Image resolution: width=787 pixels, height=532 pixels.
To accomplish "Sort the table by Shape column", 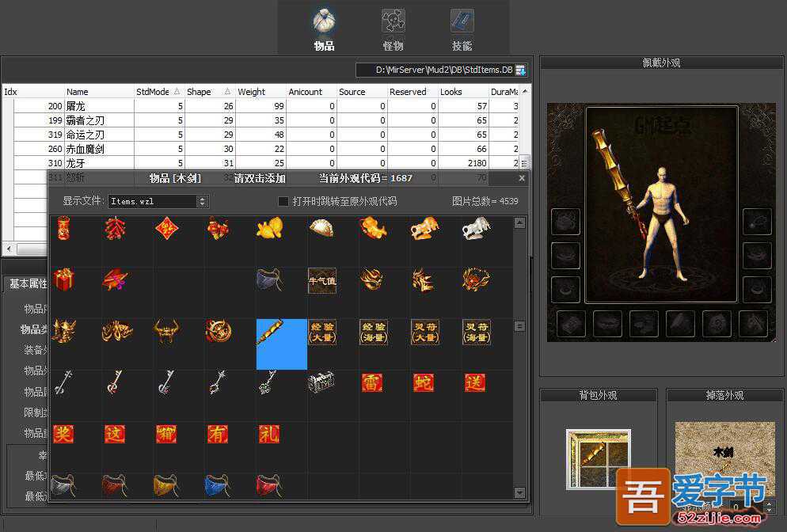I will 209,92.
